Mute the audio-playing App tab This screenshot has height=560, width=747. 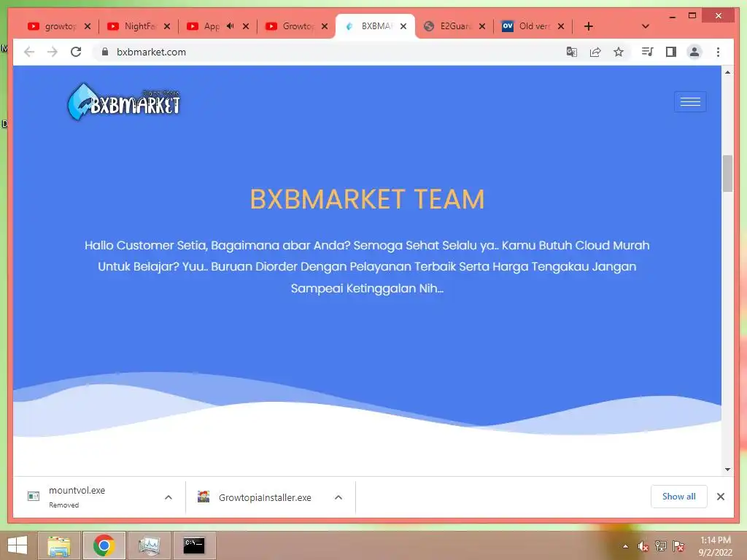point(231,26)
